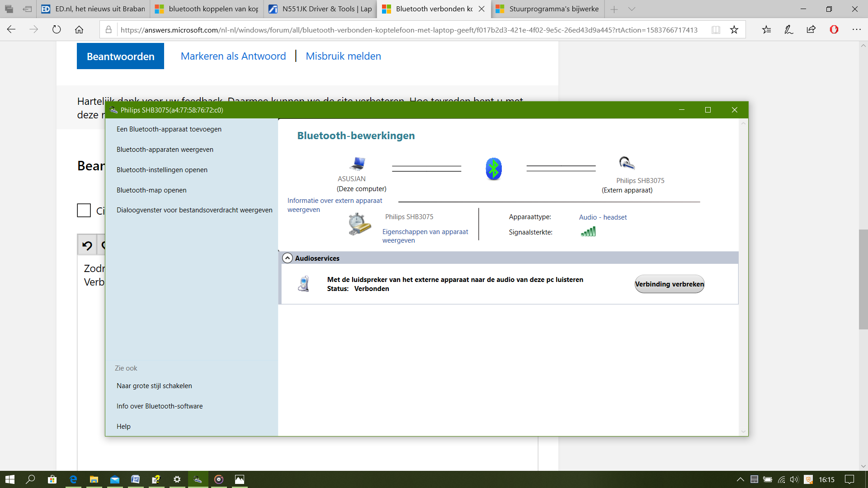Click the Opera extension icon in Edge
The height and width of the screenshot is (488, 868).
[834, 29]
